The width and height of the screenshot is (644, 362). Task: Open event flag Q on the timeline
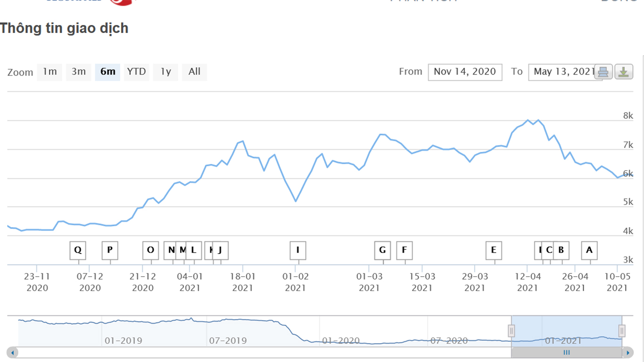pyautogui.click(x=78, y=250)
